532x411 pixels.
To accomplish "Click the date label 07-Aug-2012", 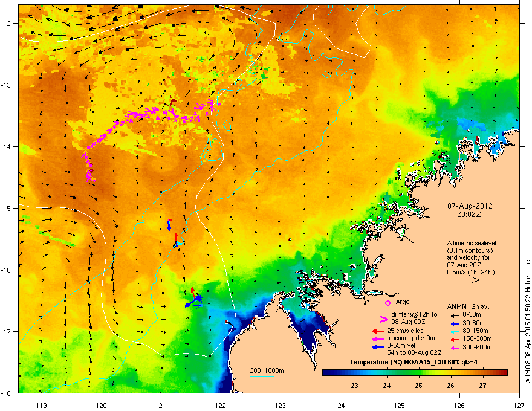I will pyautogui.click(x=470, y=206).
